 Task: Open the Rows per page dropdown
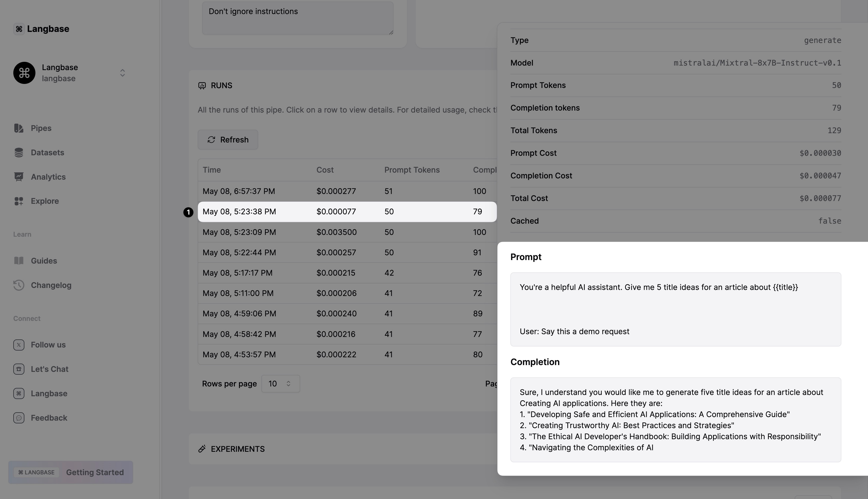pos(281,383)
